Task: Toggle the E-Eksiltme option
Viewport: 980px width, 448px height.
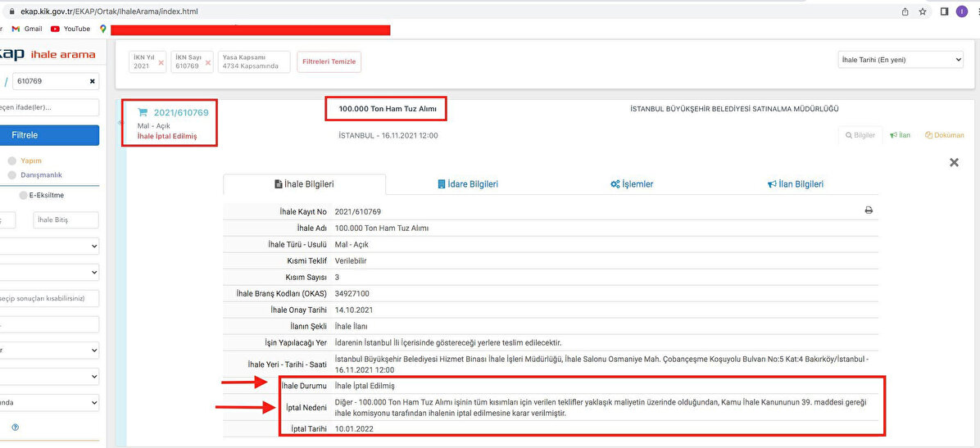Action: (x=25, y=195)
